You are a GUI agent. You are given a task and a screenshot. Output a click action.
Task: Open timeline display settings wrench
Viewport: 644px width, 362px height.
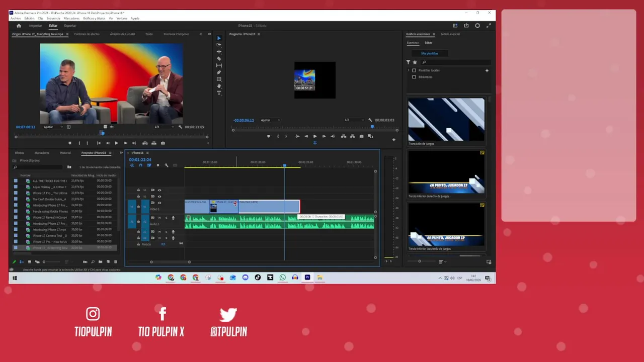(167, 165)
